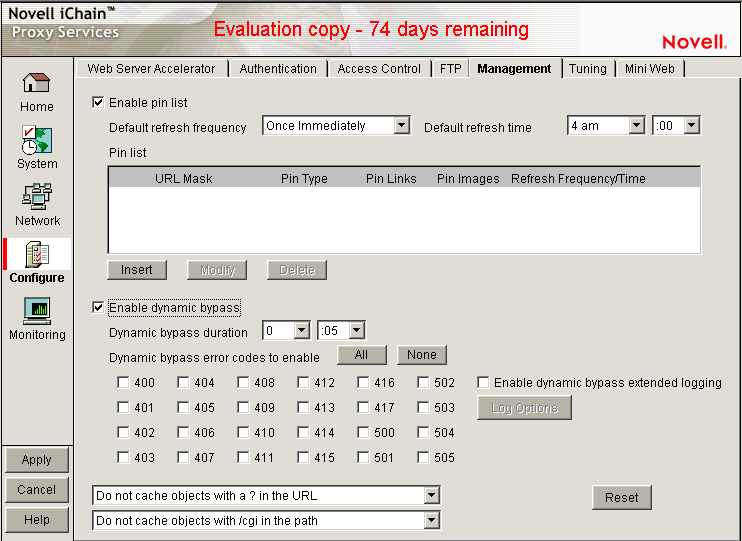Check error code 401
The image size is (742, 541).
pos(123,408)
